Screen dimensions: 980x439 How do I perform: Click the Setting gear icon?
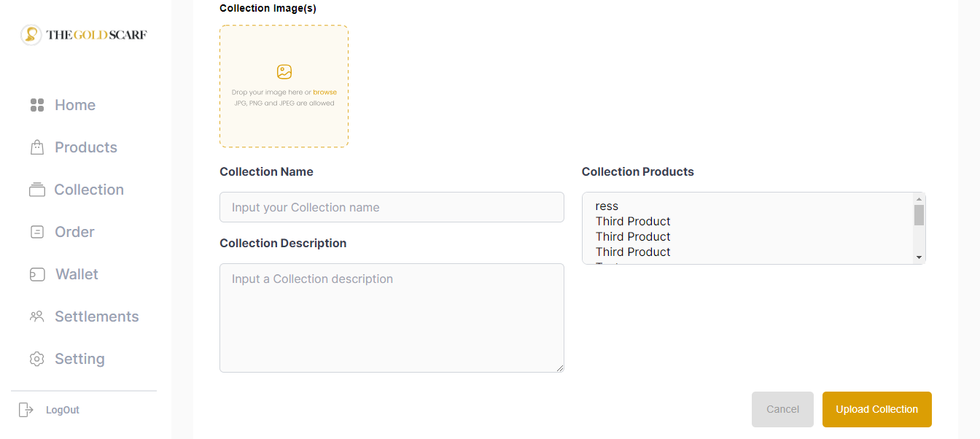[x=37, y=359]
